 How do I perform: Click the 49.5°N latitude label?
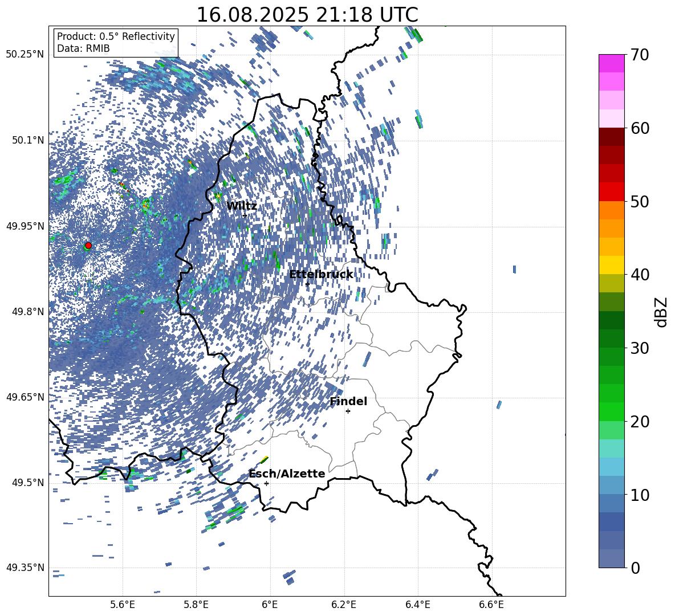point(28,482)
